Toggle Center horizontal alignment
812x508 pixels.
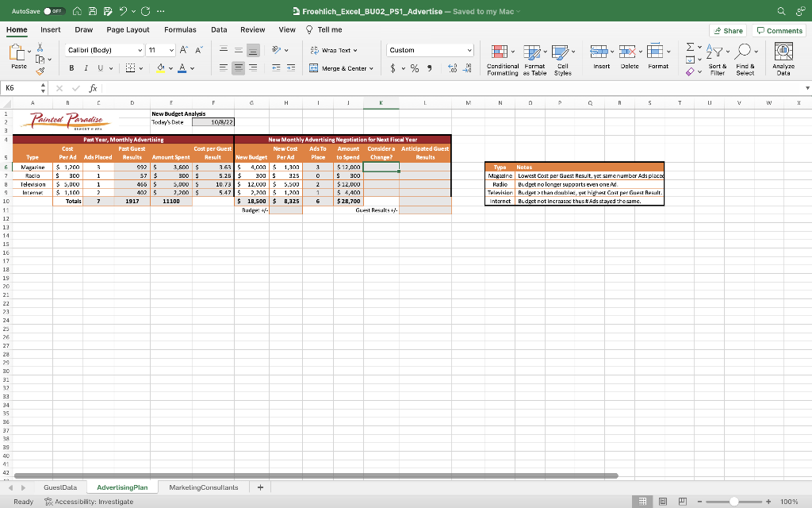[x=238, y=68]
